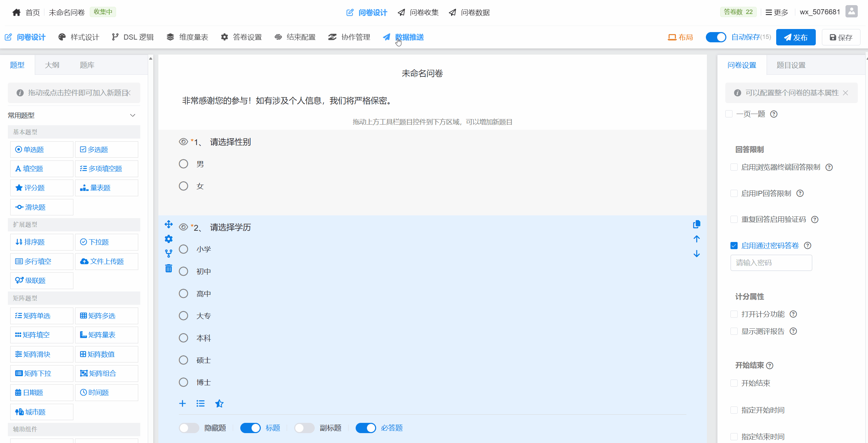This screenshot has height=443, width=868.
Task: Click the star icon below options
Action: (x=219, y=404)
